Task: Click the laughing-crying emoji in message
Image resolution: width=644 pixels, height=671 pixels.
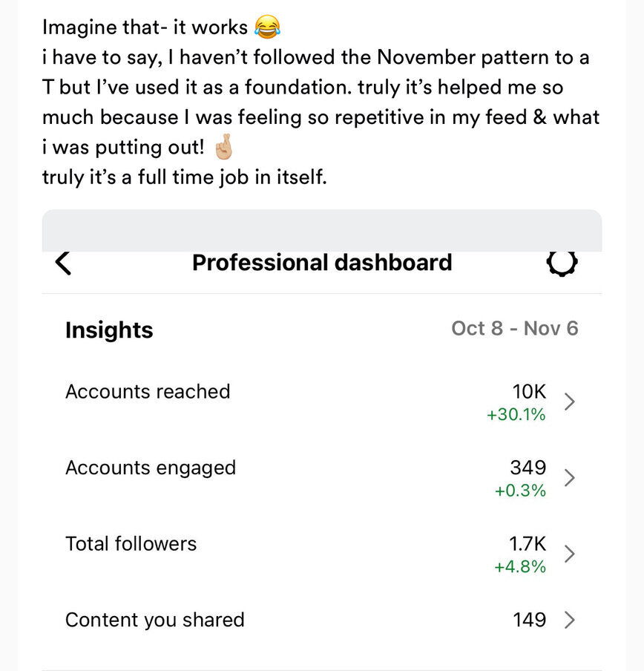Action: [x=267, y=27]
